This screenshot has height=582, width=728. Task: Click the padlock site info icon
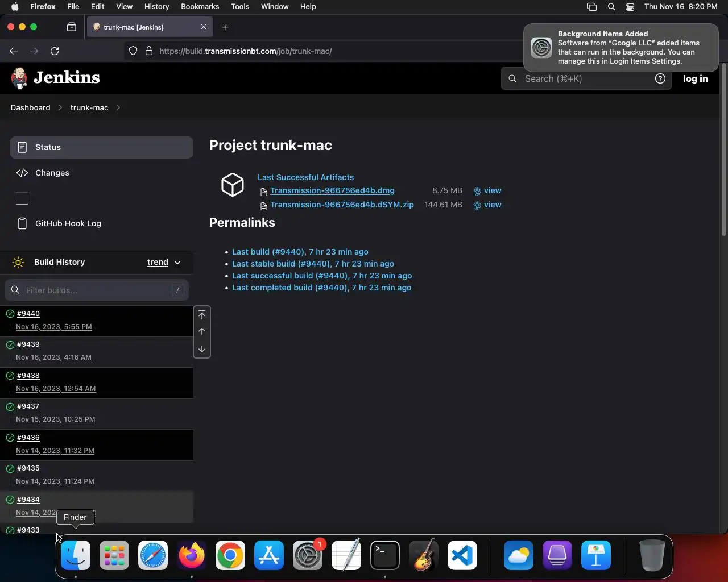coord(149,51)
